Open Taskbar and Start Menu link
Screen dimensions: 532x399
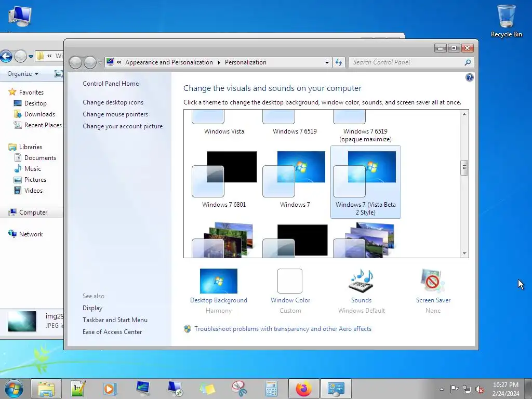click(115, 320)
